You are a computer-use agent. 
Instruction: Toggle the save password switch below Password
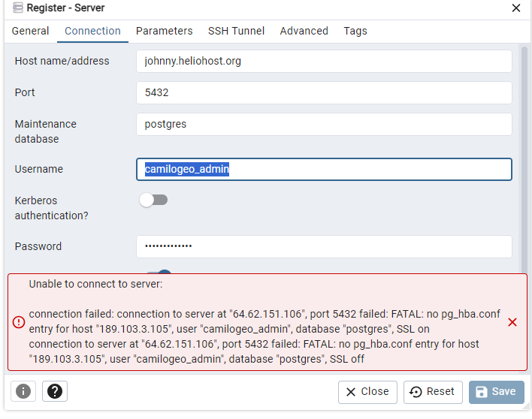(159, 272)
